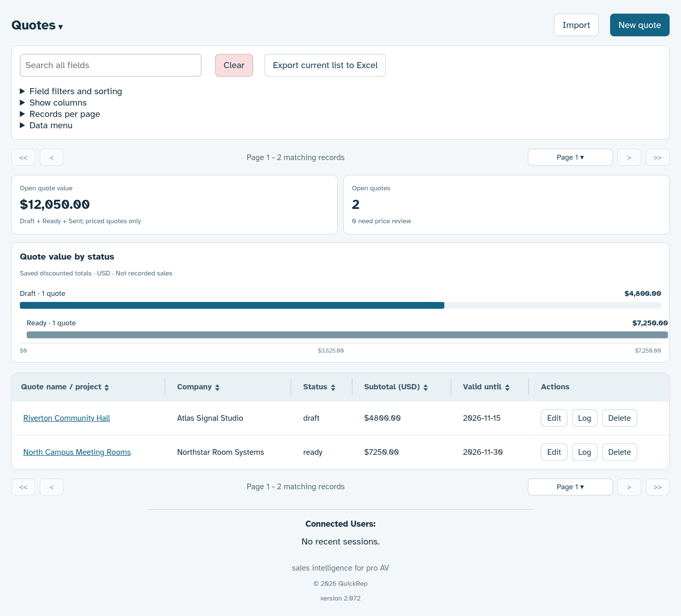View Log for North Campus Meeting Rooms
Viewport: 681px width, 616px height.
coord(585,452)
